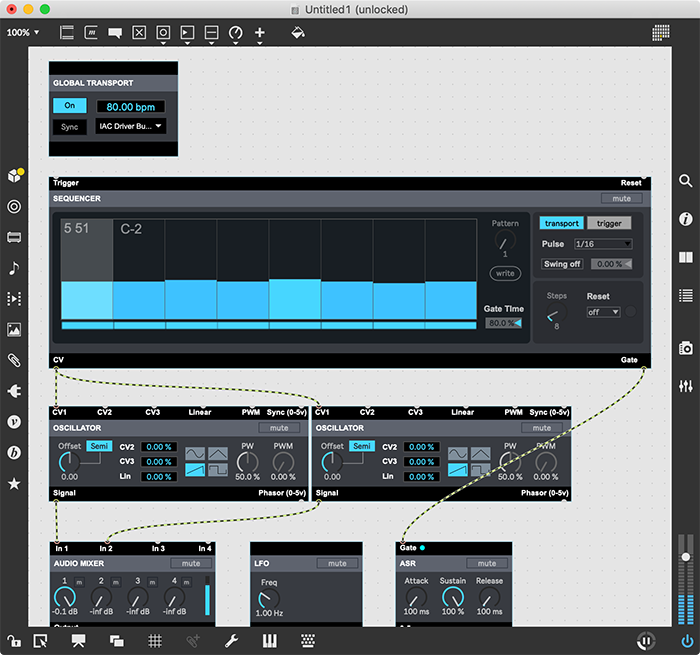
Task: Open the sequencer Reset off dropdown
Action: coord(603,312)
